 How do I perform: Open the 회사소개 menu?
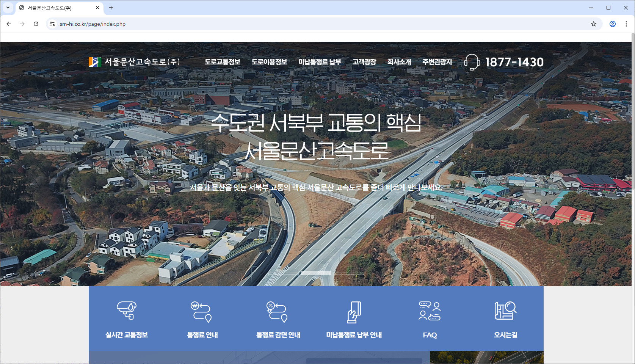pyautogui.click(x=399, y=62)
